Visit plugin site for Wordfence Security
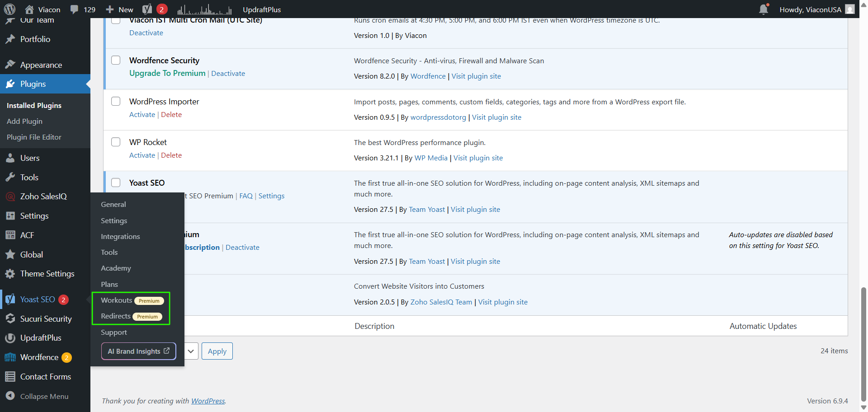This screenshot has height=412, width=868. 476,76
